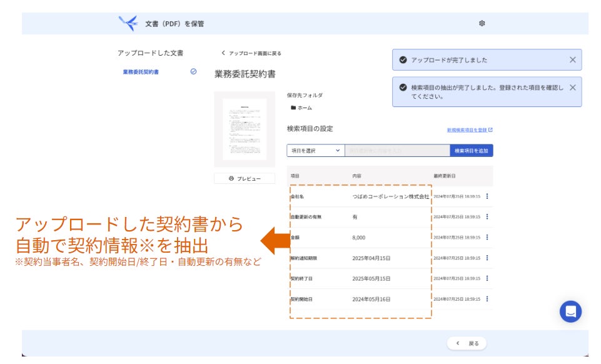The height and width of the screenshot is (364, 601).
Task: Open the more menu for 会社名 row
Action: point(487,196)
